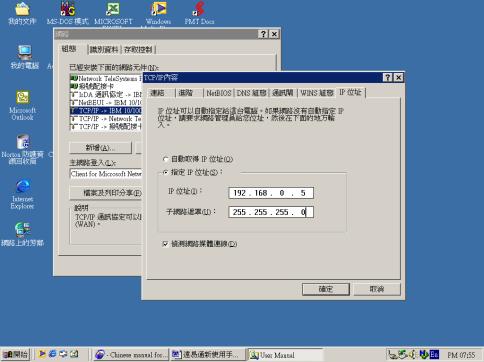Click the network connection tray icon
The image size is (484, 362).
[393, 354]
